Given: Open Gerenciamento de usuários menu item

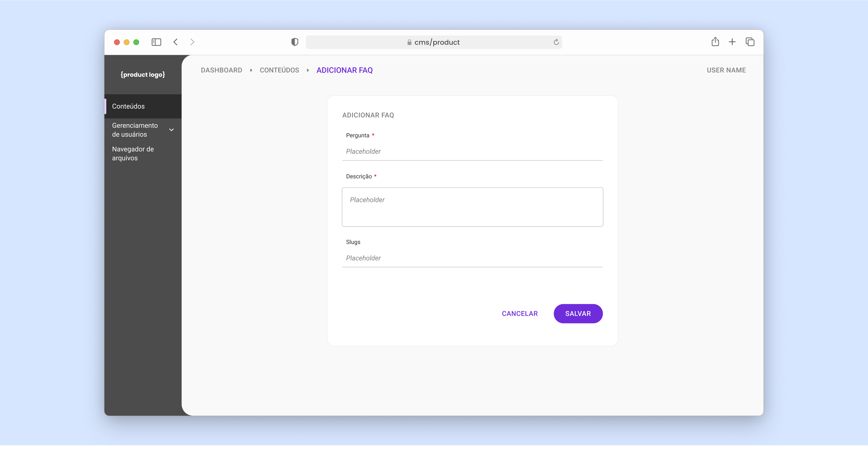Looking at the screenshot, I should coord(143,130).
